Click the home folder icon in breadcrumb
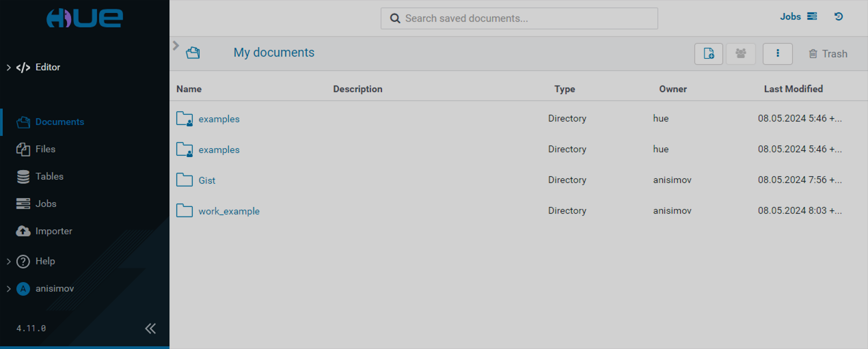Image resolution: width=868 pixels, height=349 pixels. pyautogui.click(x=193, y=53)
